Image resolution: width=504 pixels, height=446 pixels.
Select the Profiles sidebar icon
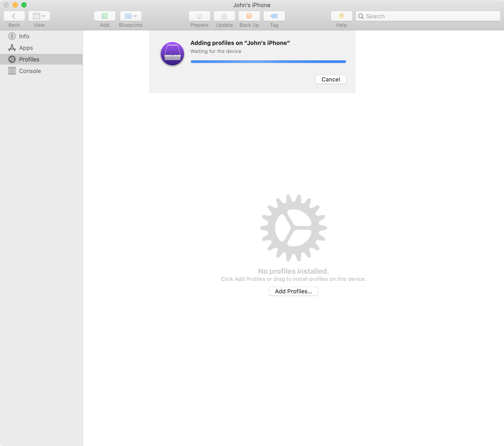pos(12,59)
